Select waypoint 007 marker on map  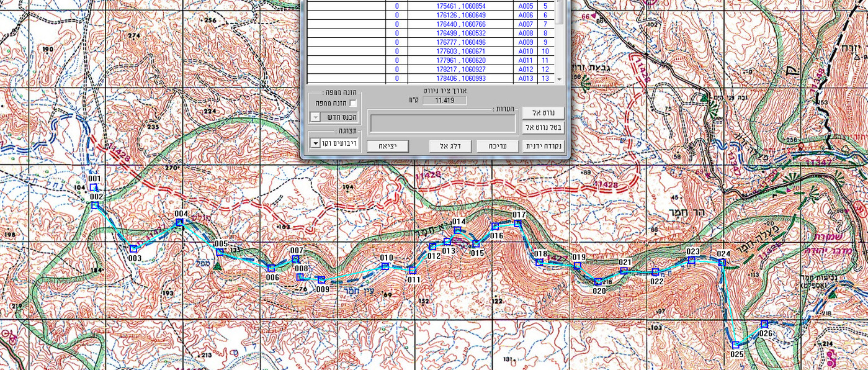[295, 259]
